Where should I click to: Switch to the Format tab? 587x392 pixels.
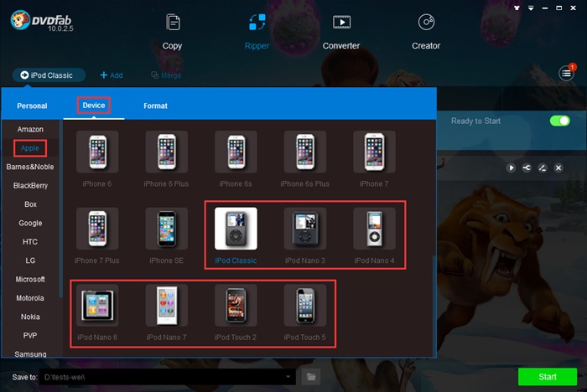[x=155, y=106]
